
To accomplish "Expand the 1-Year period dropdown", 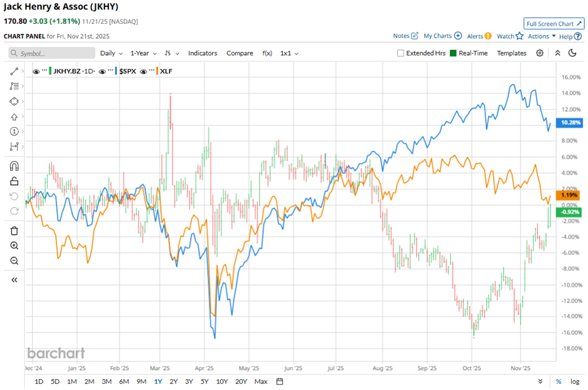I will click(144, 53).
